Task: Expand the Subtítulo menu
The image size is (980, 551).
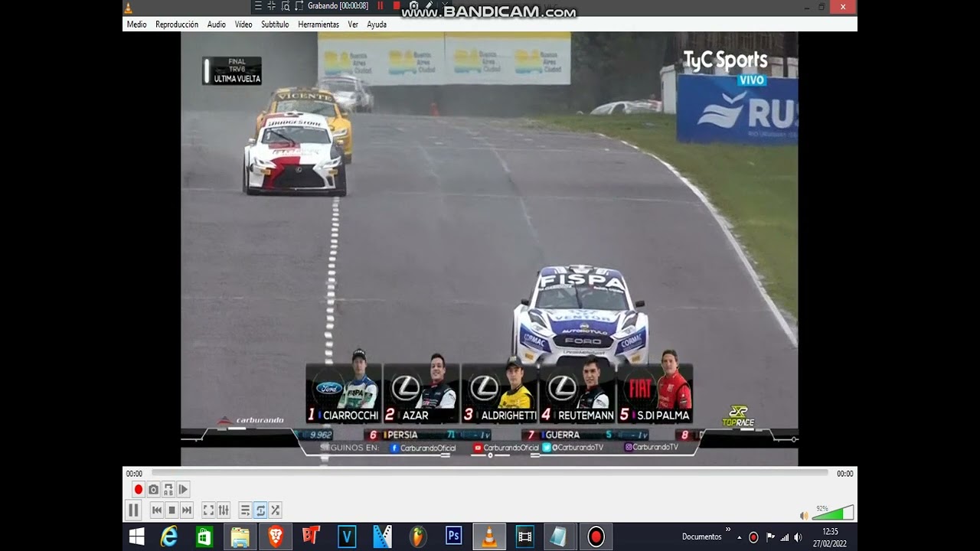Action: [x=275, y=24]
